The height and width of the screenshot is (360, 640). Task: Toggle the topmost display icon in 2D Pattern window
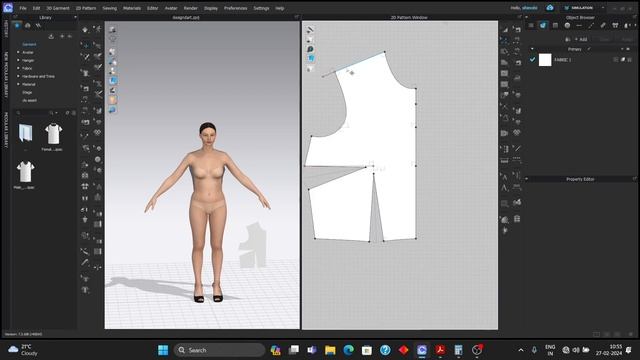[x=310, y=30]
